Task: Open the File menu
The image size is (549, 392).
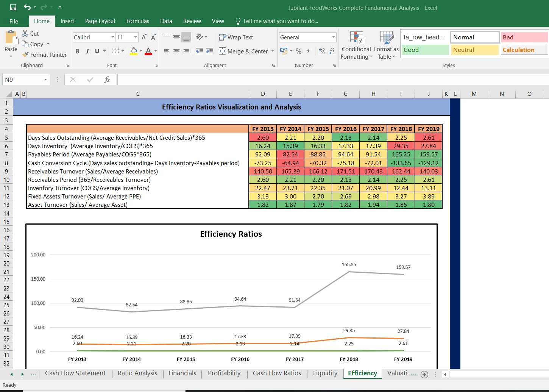Action: coord(14,21)
